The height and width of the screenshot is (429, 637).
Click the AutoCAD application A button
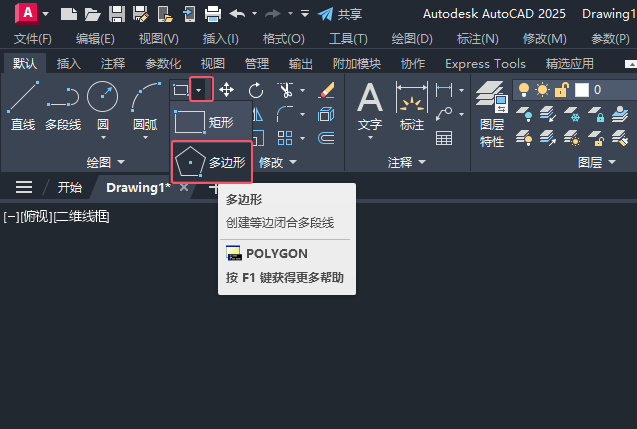(27, 13)
